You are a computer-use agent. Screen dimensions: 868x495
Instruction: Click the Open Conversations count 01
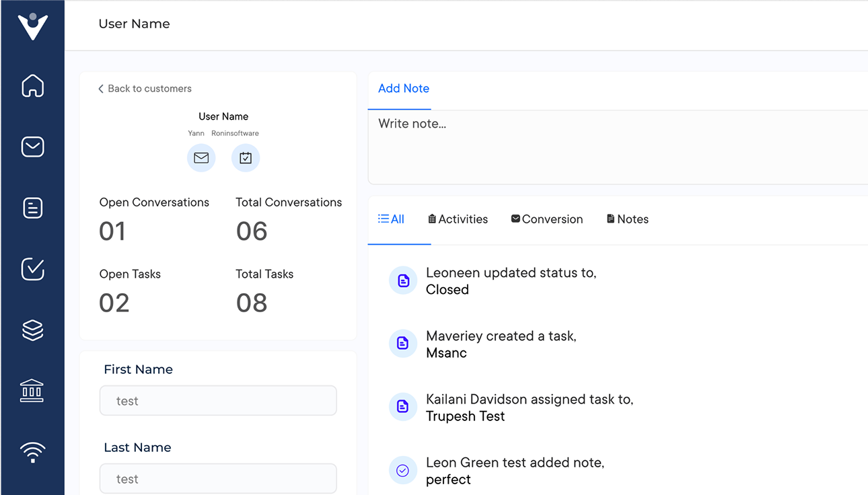(x=112, y=231)
